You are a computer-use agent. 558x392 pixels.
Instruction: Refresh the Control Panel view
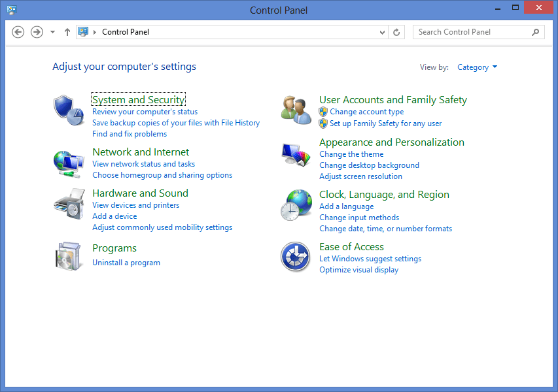click(x=396, y=33)
